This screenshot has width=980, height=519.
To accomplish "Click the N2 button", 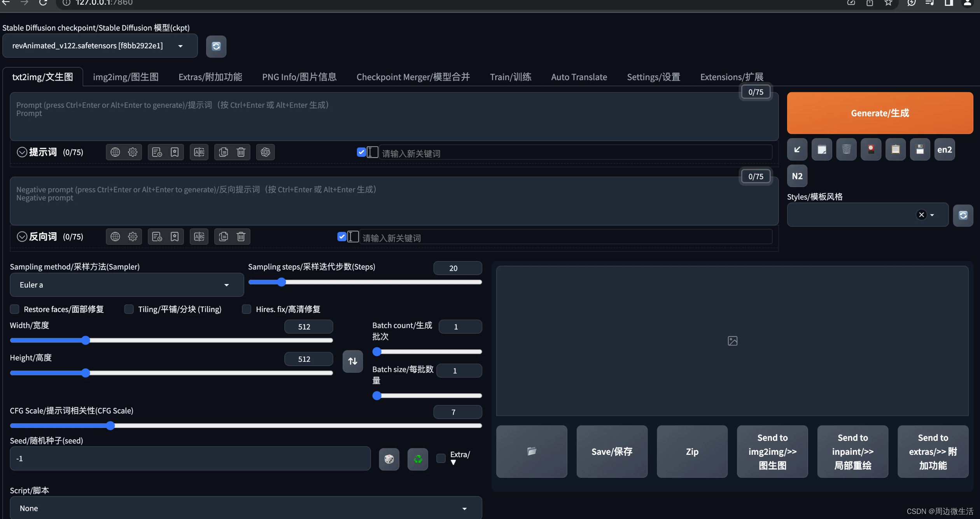I will coord(797,176).
